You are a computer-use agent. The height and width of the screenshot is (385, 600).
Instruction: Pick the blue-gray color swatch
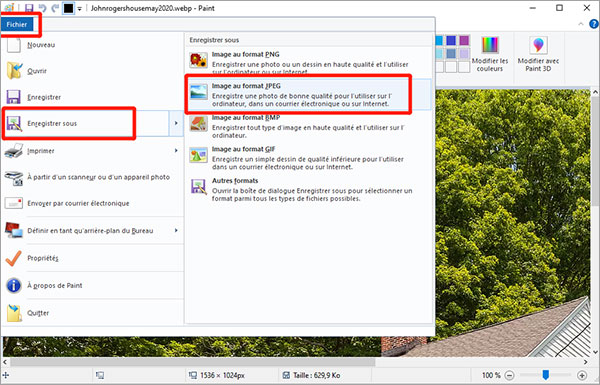coord(452,54)
